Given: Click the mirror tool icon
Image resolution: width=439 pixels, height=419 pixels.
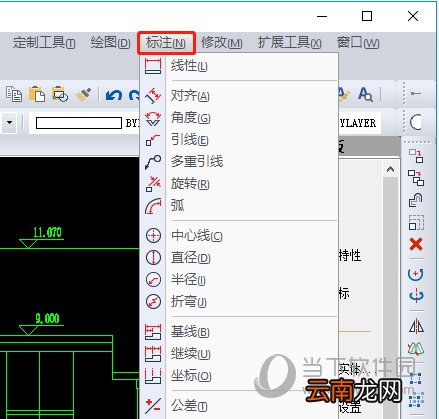Looking at the screenshot, I should pyautogui.click(x=416, y=326).
